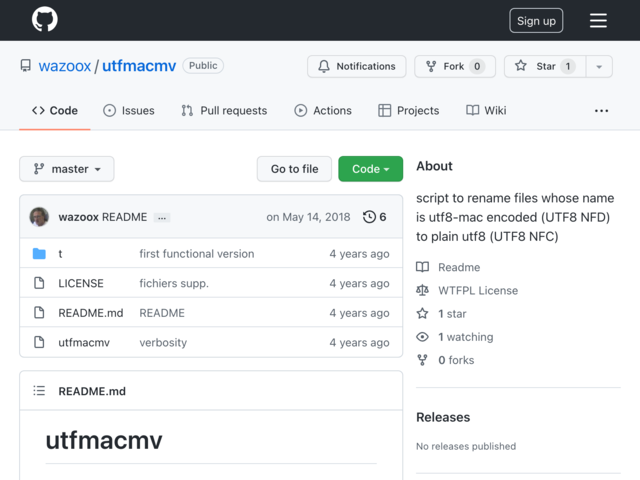Switch to the Pull requests tab
Viewport: 640px width, 480px height.
(x=224, y=111)
